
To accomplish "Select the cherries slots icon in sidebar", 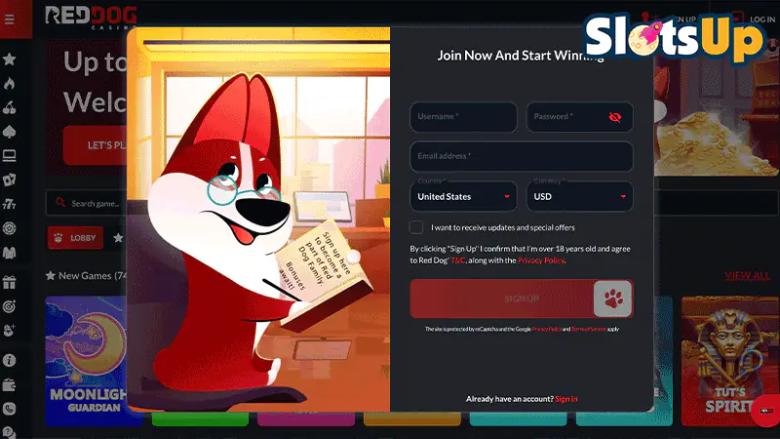I will pos(10,108).
